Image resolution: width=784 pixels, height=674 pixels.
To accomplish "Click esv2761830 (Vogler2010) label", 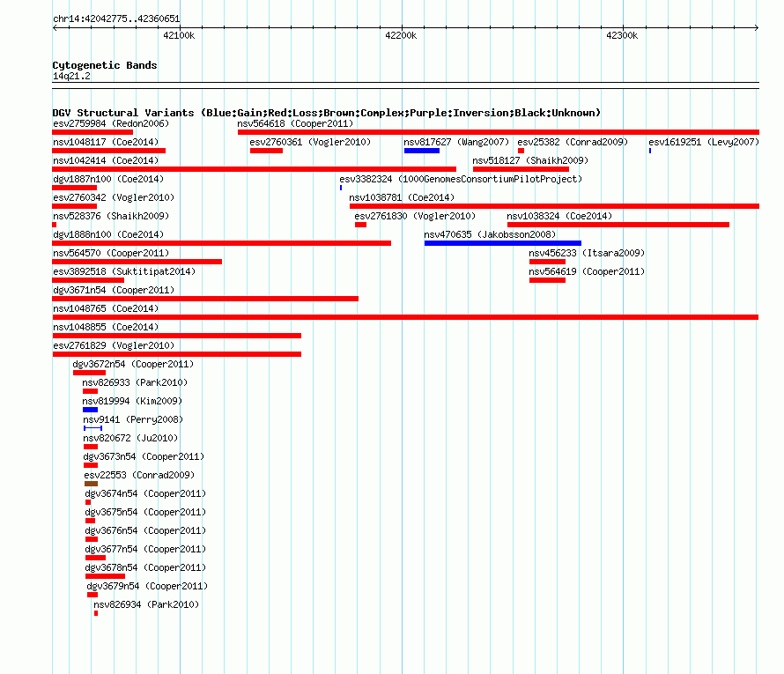I will click(415, 216).
